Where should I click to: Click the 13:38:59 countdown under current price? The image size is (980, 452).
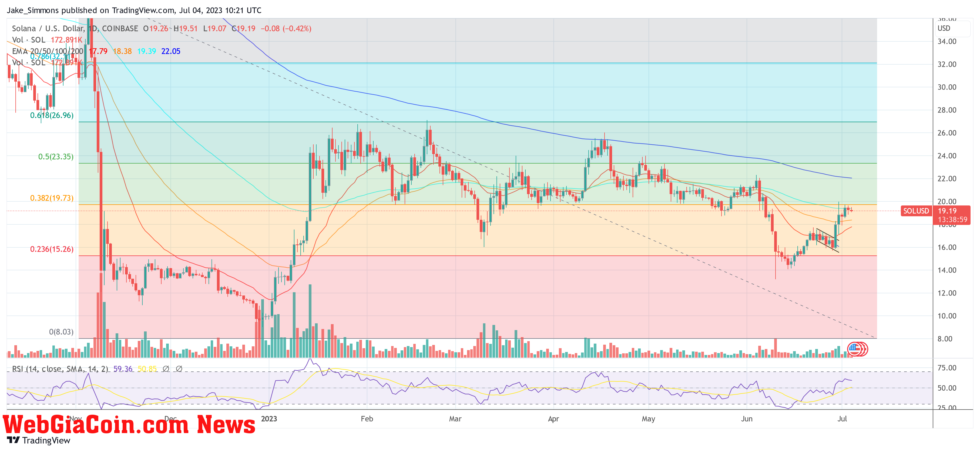click(x=952, y=220)
